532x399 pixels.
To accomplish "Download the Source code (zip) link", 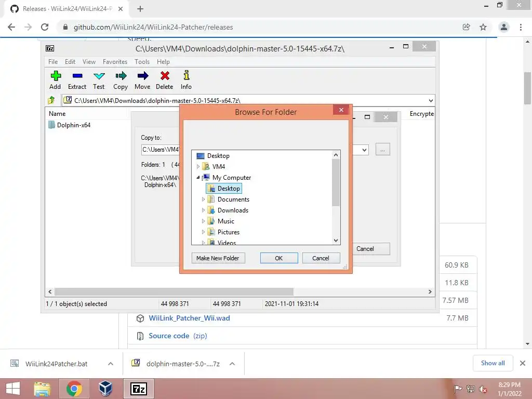I will 178,336.
